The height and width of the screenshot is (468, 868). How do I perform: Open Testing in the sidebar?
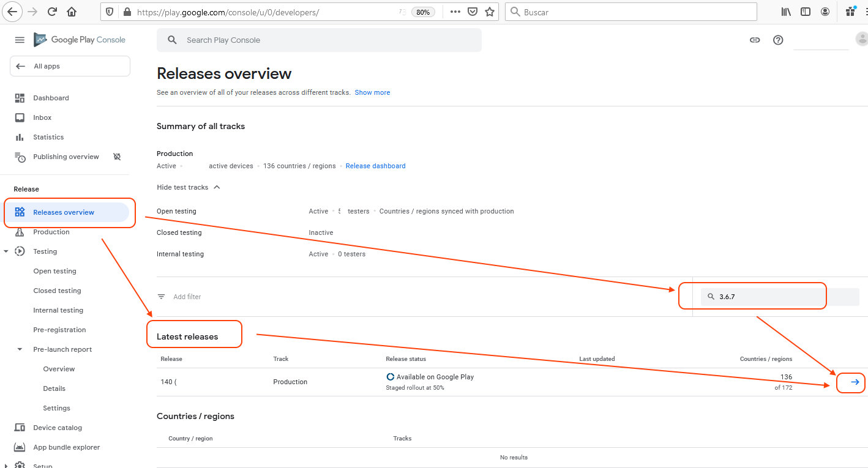pyautogui.click(x=45, y=251)
